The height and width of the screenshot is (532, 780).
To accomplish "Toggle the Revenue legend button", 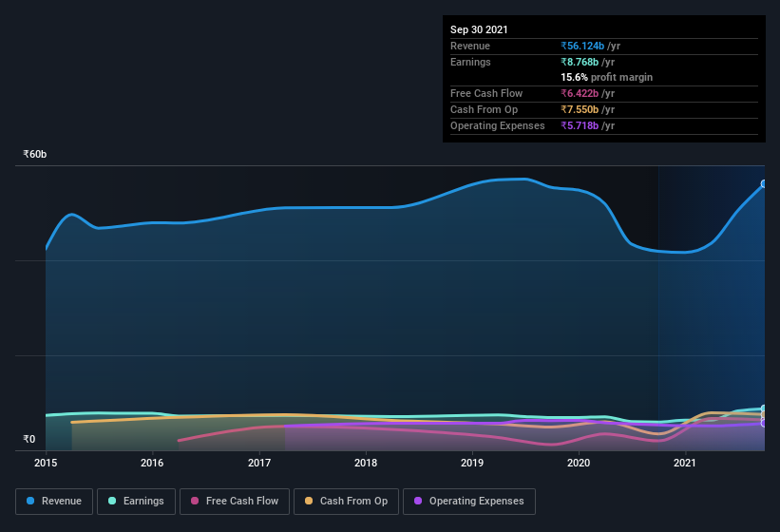I will pos(54,502).
